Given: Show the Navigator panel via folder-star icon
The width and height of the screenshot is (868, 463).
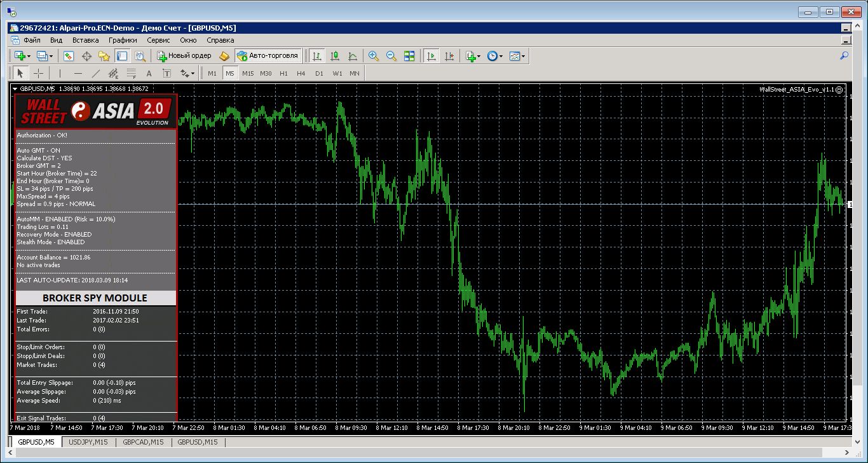Looking at the screenshot, I should [104, 56].
